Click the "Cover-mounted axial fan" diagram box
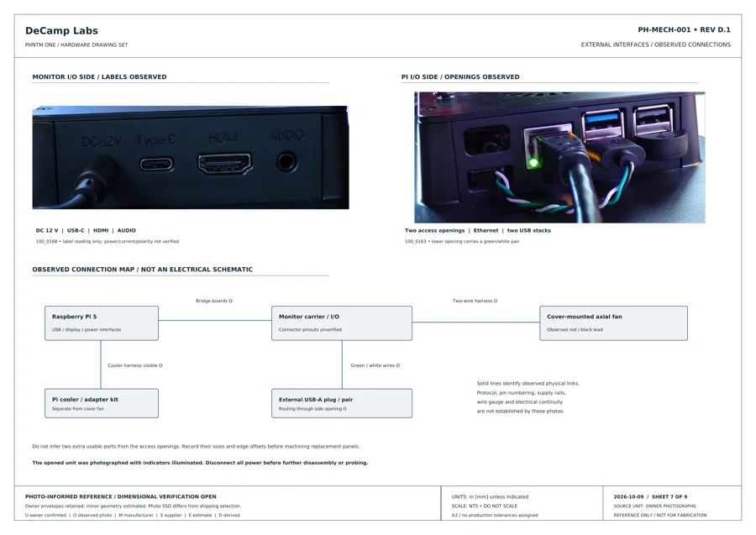 click(x=613, y=323)
